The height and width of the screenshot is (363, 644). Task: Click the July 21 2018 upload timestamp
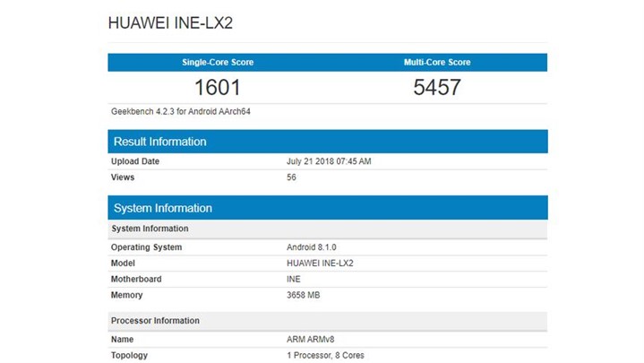(x=328, y=161)
